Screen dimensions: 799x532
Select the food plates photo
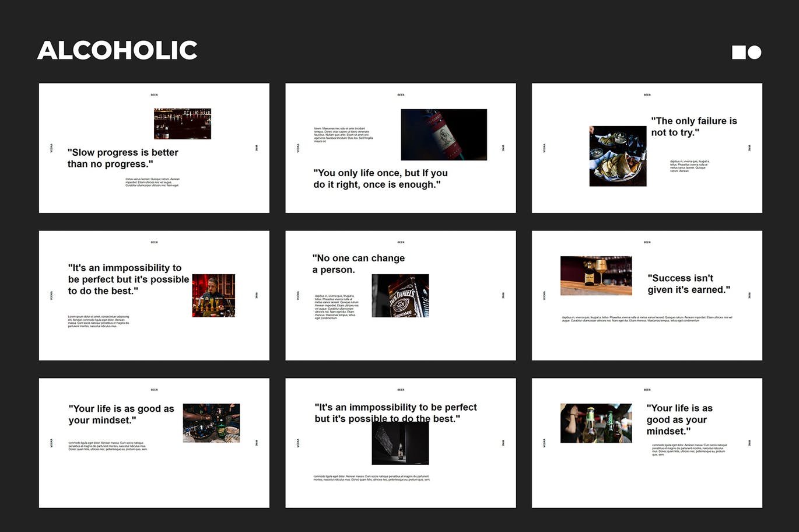(x=618, y=156)
